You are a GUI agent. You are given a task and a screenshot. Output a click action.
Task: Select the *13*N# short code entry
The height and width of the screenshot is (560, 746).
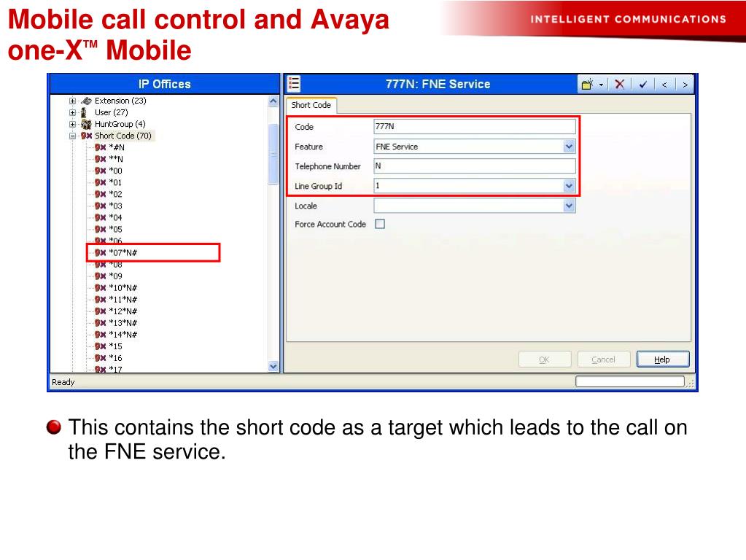coord(123,323)
